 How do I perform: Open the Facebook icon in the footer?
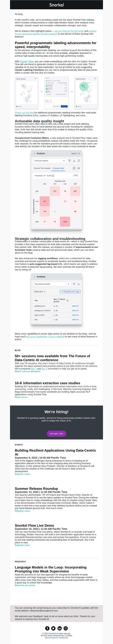[47, 628]
